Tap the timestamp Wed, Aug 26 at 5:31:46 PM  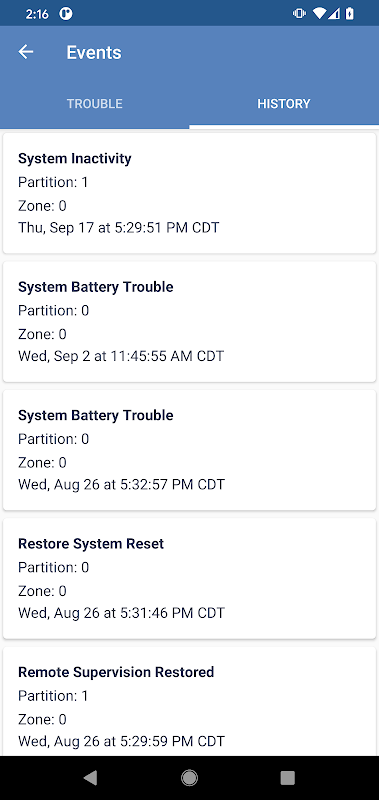121,613
